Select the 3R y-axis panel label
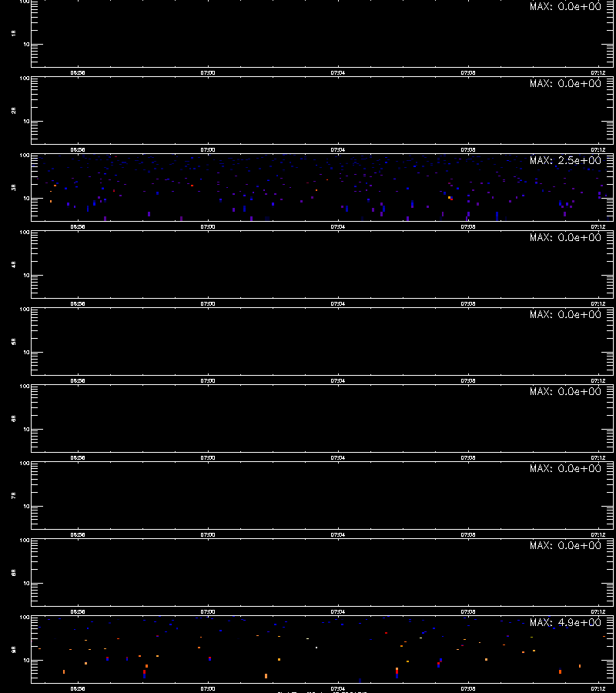The height and width of the screenshot is (693, 616). point(14,187)
